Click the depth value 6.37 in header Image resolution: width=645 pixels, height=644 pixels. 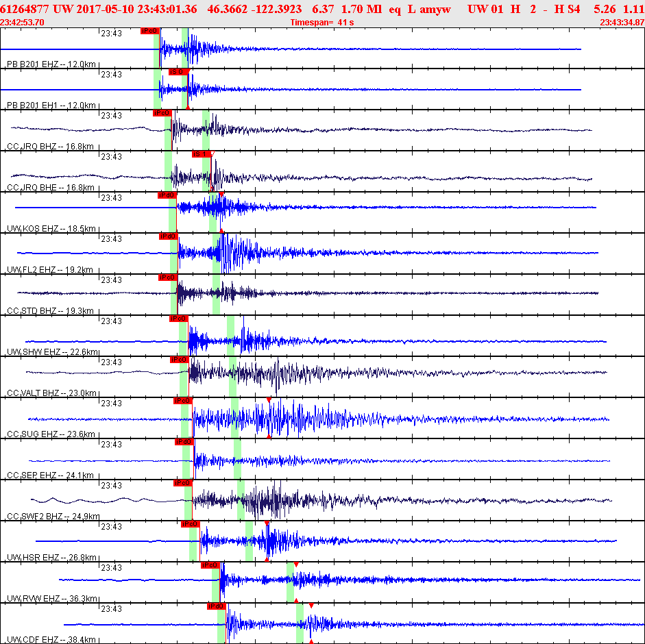click(323, 9)
